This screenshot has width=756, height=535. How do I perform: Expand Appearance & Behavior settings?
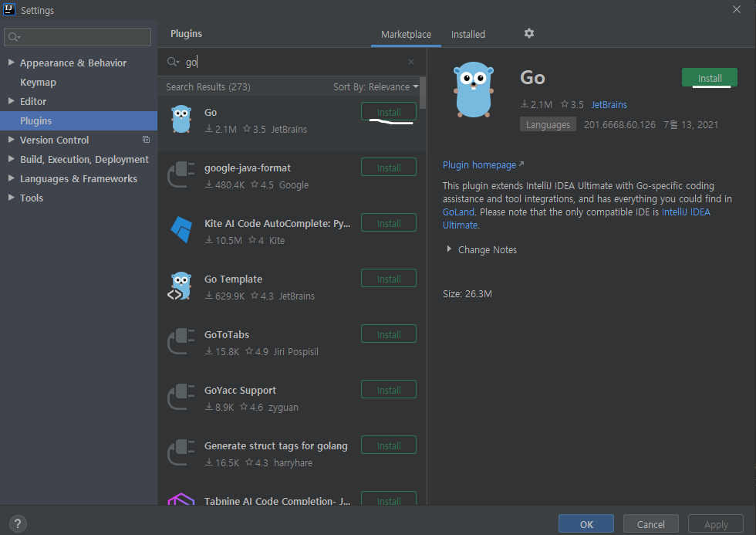pos(11,63)
